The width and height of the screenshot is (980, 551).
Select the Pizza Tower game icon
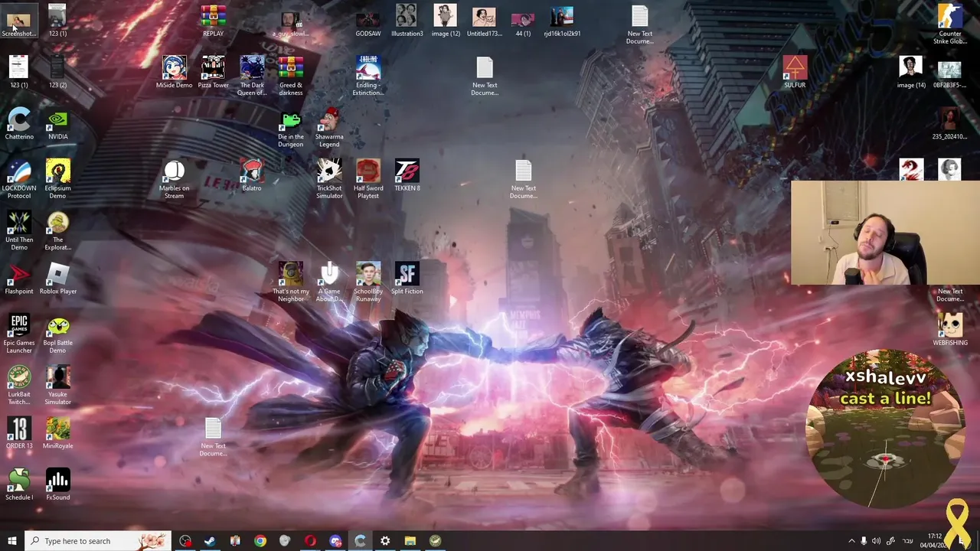(x=213, y=73)
